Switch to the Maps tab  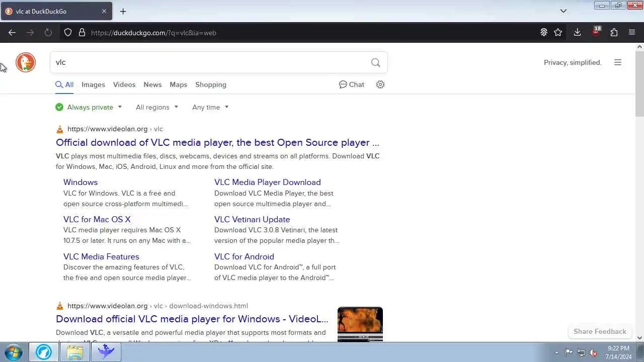click(x=178, y=84)
